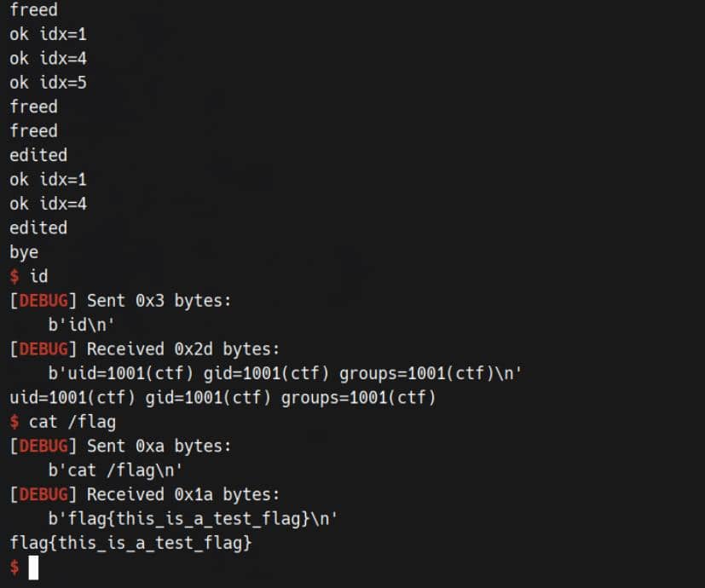705x588 pixels.
Task: Click the "$ cat /flag" command line
Action: coord(62,421)
